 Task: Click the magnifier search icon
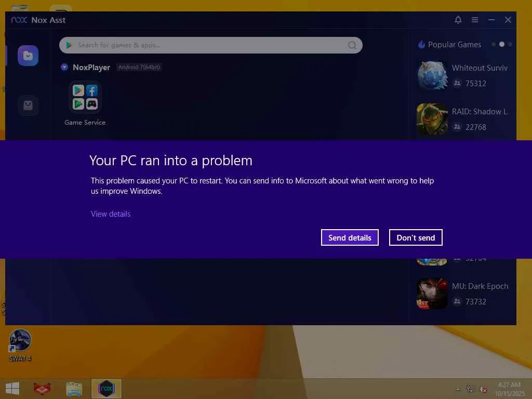tap(352, 45)
